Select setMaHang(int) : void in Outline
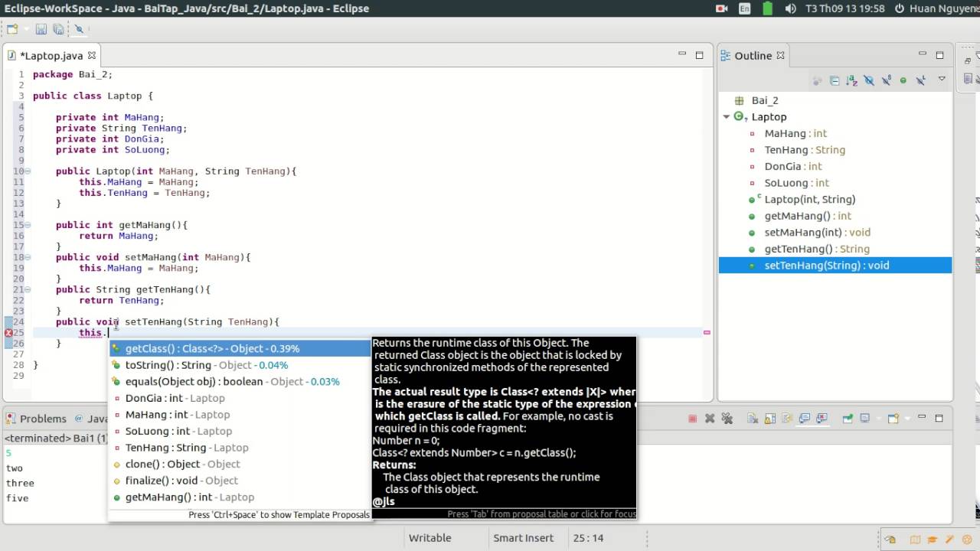The width and height of the screenshot is (980, 551). point(817,232)
